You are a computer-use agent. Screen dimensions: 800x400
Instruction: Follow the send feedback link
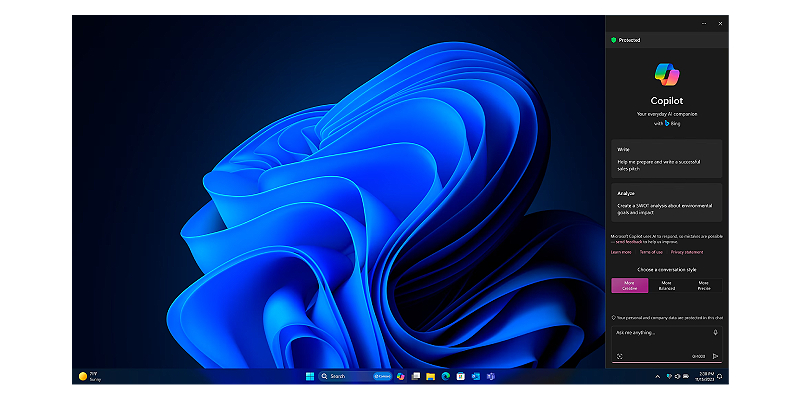point(629,242)
